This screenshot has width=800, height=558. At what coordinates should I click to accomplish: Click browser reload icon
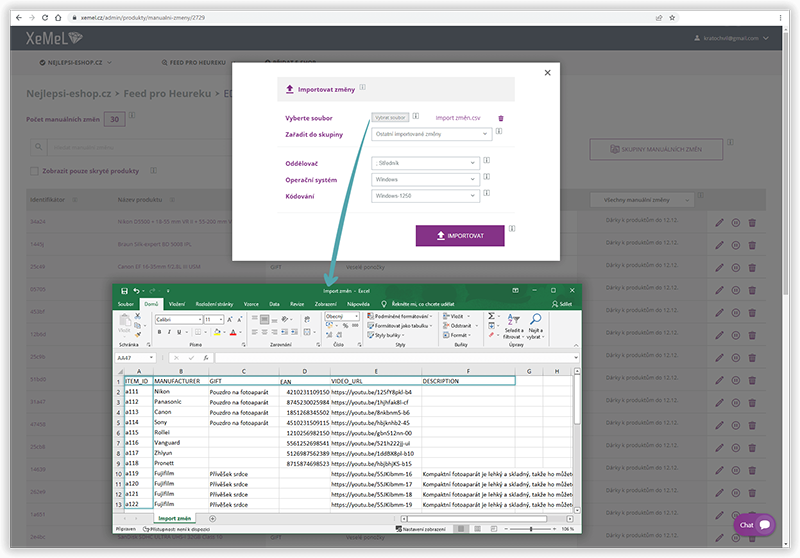[x=45, y=17]
